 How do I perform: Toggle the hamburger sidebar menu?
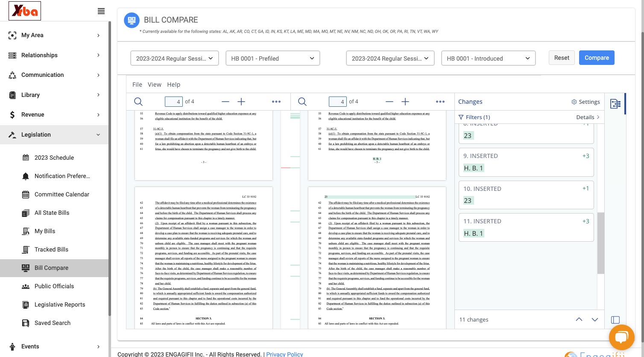[101, 11]
